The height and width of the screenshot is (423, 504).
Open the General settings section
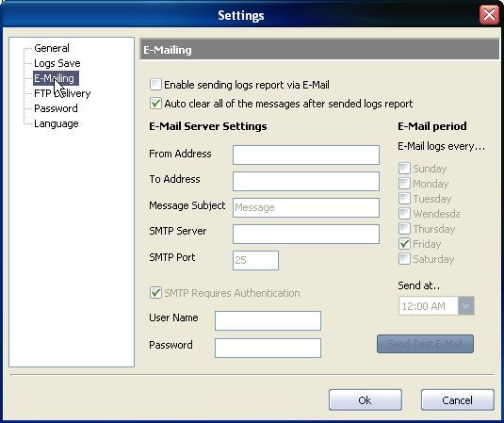point(52,48)
